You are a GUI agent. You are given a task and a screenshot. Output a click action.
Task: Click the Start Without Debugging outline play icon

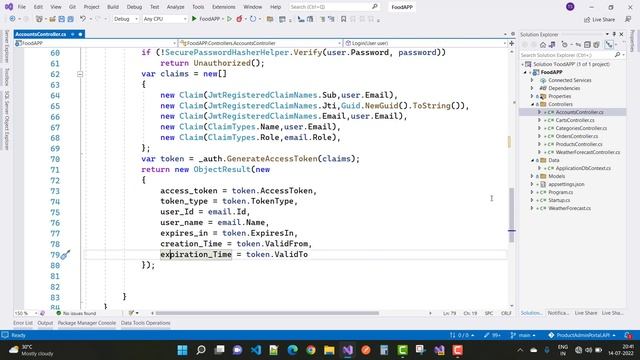tap(229, 19)
